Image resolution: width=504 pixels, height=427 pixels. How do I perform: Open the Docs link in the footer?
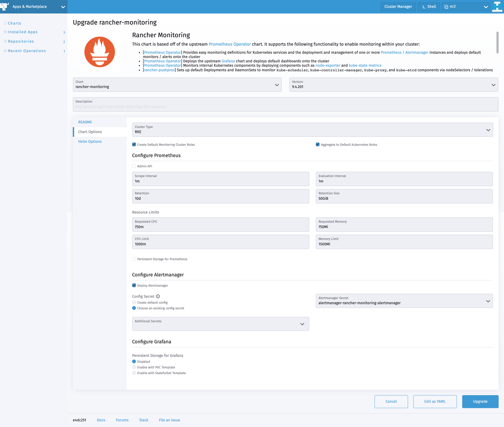pyautogui.click(x=101, y=420)
